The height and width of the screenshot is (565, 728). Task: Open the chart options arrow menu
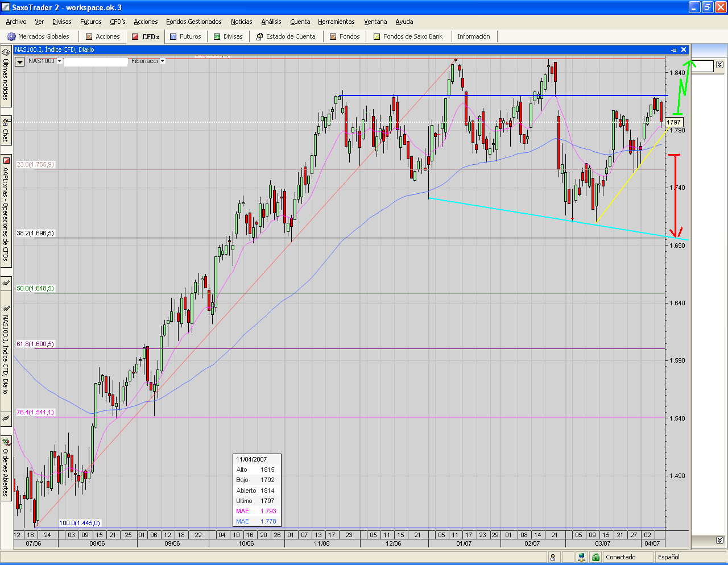coord(20,62)
